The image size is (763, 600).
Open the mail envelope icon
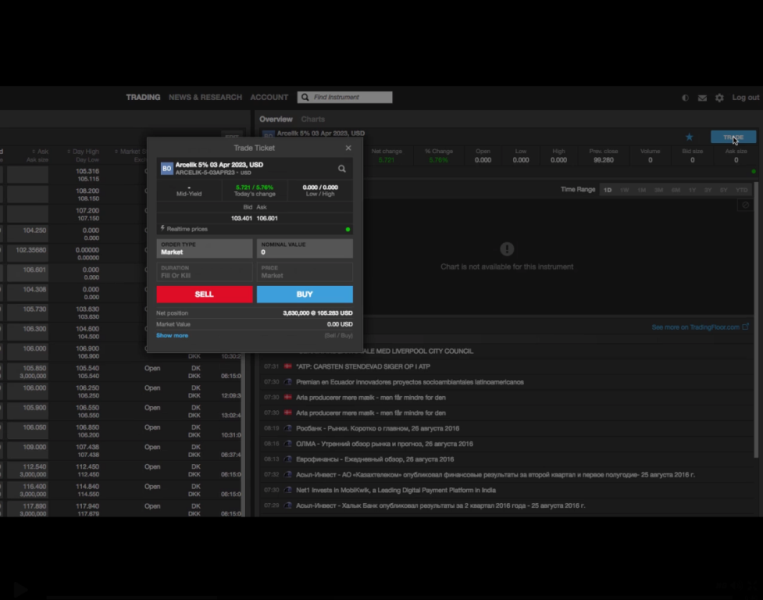click(702, 98)
